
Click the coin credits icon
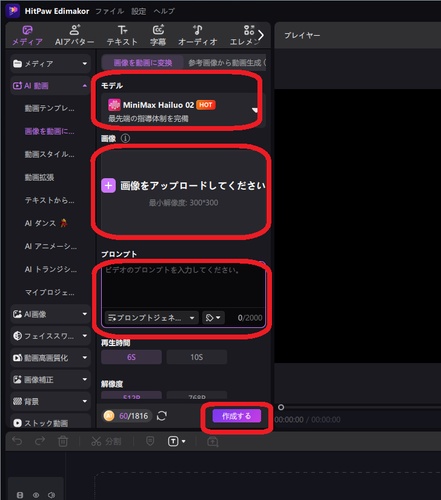(109, 416)
